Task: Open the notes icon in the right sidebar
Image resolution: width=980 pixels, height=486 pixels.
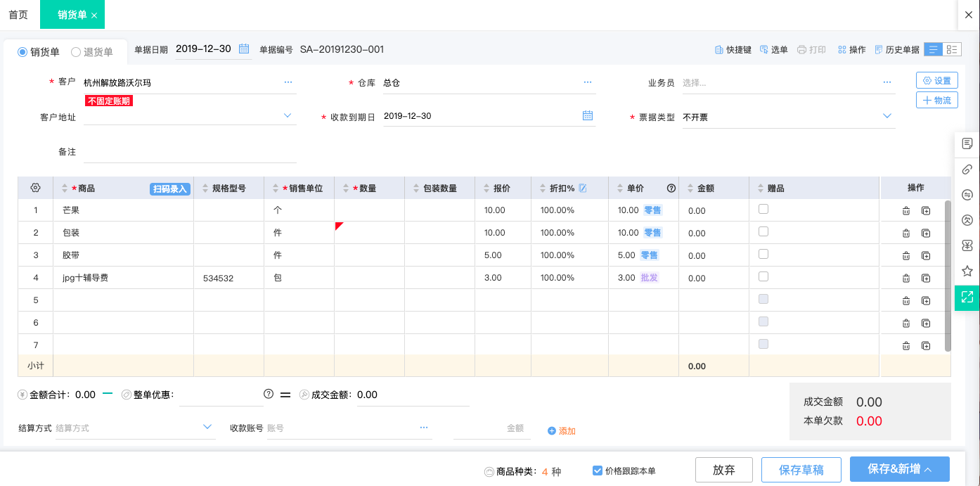Action: click(x=967, y=143)
